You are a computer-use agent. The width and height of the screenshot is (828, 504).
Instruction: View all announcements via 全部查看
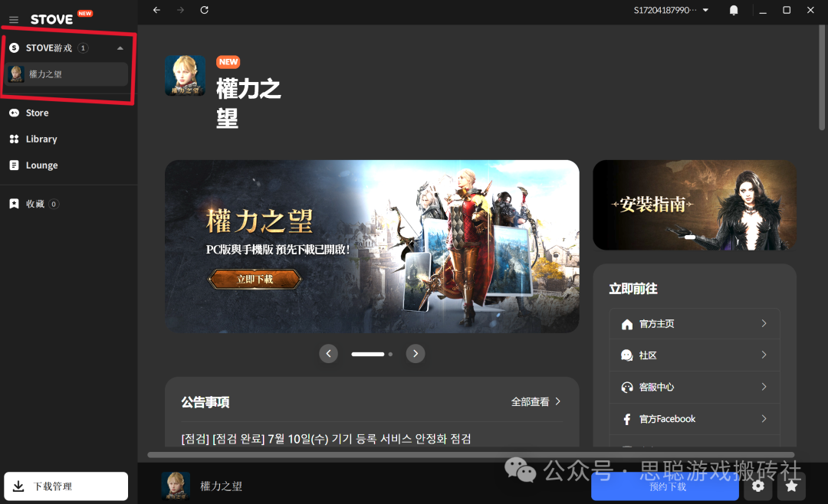536,401
